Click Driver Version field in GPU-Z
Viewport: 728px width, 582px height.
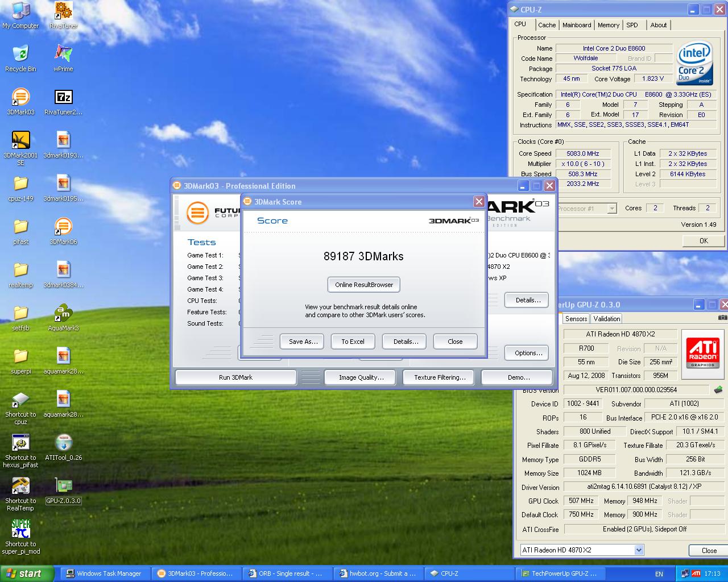644,487
